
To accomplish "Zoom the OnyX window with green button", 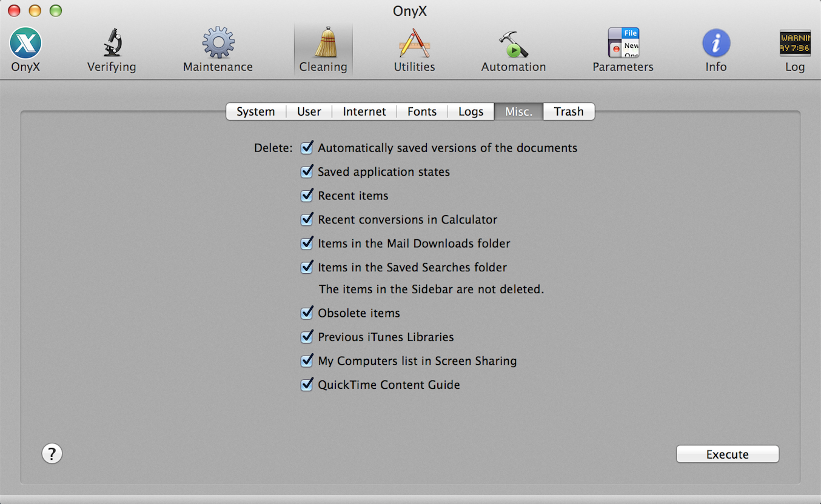I will tap(56, 10).
